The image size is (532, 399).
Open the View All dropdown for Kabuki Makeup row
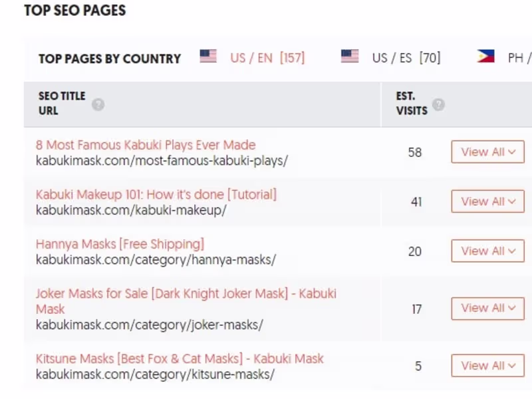click(487, 201)
